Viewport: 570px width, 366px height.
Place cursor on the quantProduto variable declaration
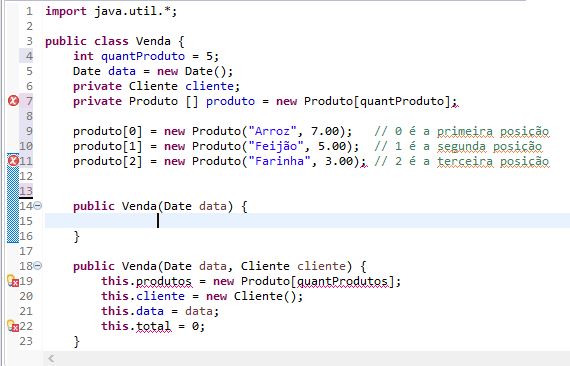143,56
